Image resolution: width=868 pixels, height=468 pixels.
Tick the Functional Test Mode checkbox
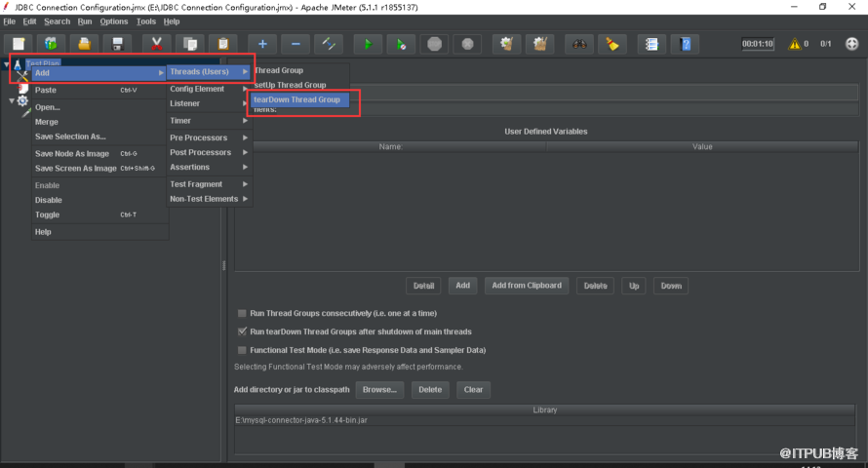coord(242,350)
